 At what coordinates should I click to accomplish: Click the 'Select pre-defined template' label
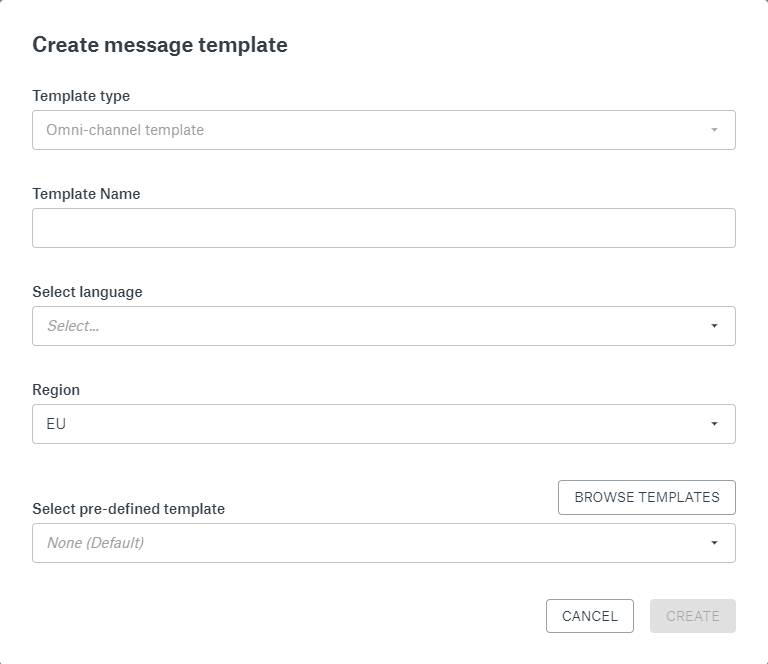128,509
